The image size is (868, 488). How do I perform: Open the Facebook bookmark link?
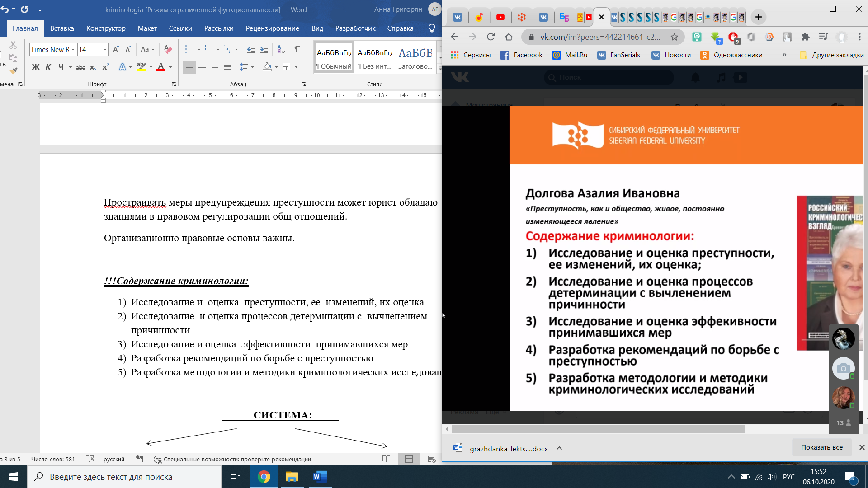[521, 55]
